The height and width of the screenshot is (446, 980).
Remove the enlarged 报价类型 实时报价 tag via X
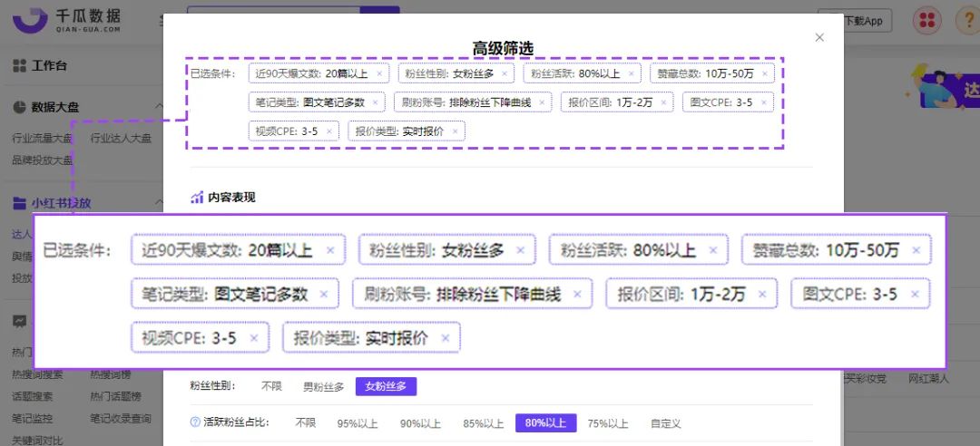point(445,338)
